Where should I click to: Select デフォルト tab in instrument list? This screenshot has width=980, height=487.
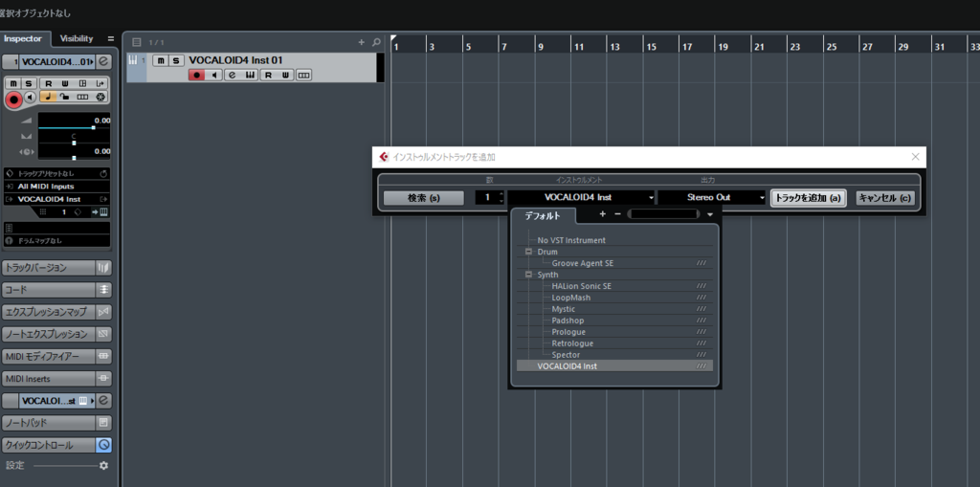pyautogui.click(x=543, y=215)
